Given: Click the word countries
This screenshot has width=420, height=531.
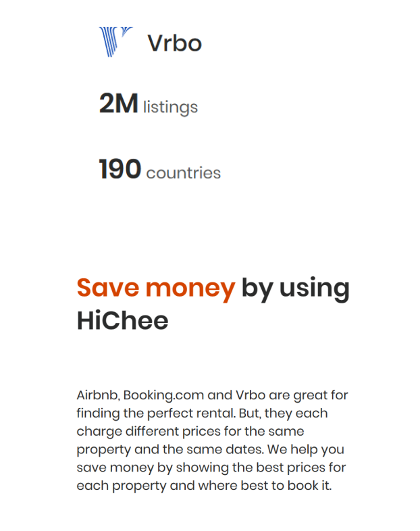Looking at the screenshot, I should [184, 173].
